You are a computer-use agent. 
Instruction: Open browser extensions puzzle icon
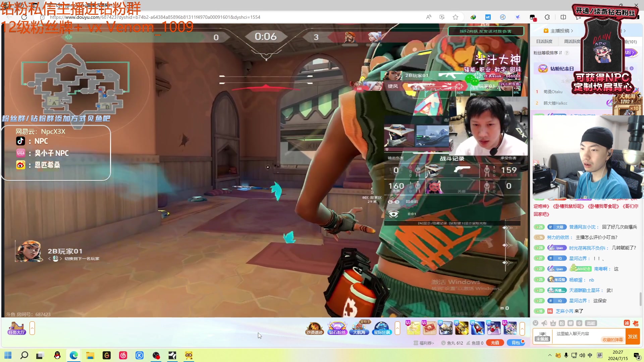[547, 17]
